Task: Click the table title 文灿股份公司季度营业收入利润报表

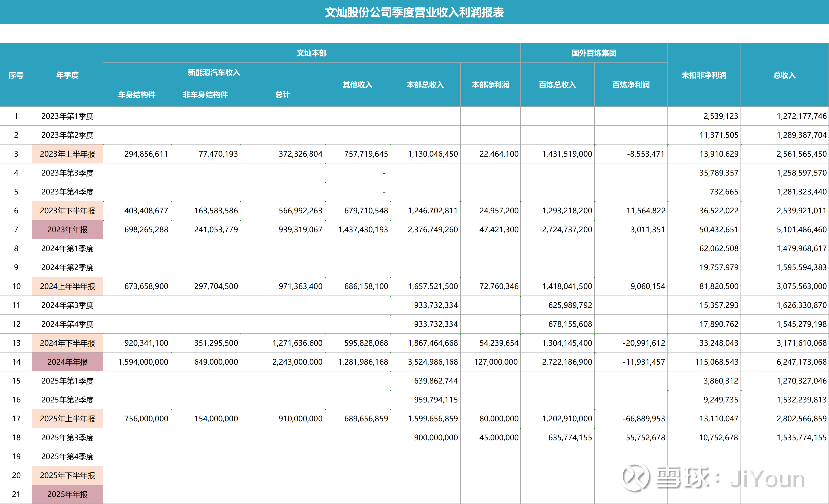Action: click(x=414, y=12)
